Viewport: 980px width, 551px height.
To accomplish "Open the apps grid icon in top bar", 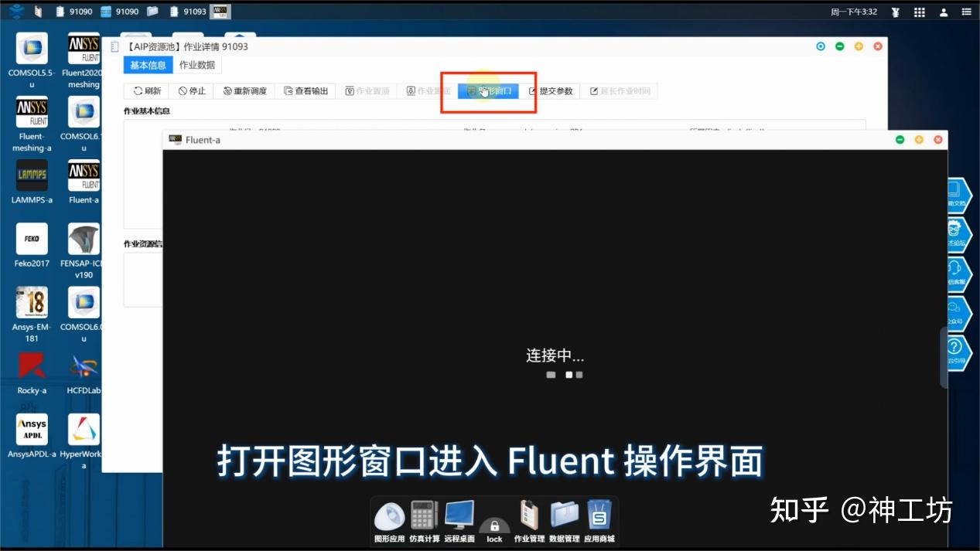I will pyautogui.click(x=920, y=12).
